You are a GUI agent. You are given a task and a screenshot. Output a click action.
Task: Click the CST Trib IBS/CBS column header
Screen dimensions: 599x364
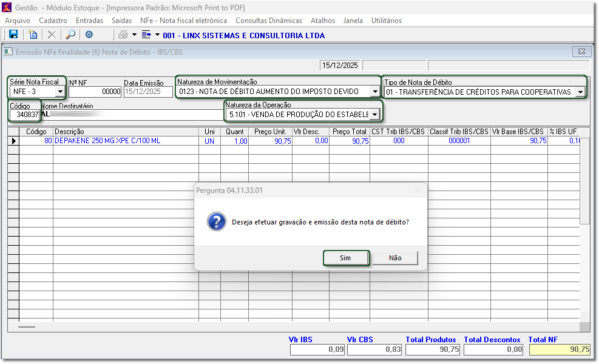point(399,132)
